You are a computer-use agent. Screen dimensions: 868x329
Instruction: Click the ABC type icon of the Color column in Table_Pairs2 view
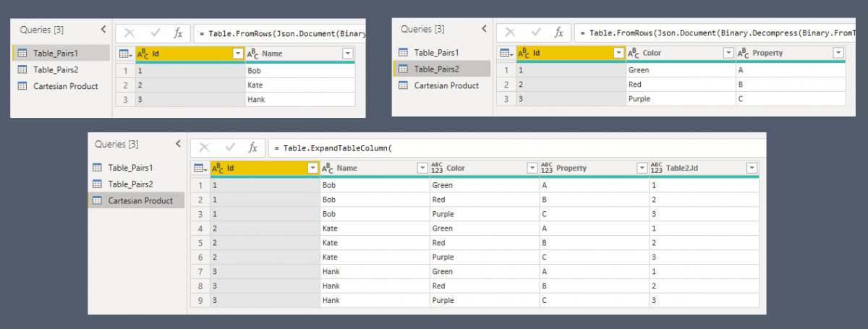(634, 53)
